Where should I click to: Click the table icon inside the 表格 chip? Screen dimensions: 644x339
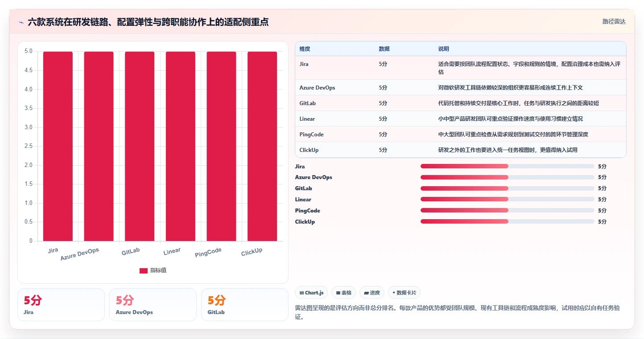[338, 293]
